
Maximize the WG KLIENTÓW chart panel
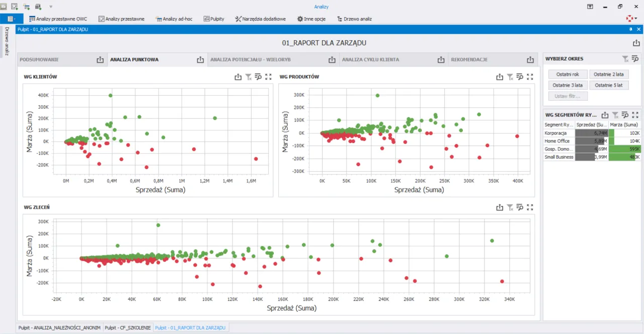[x=268, y=77]
